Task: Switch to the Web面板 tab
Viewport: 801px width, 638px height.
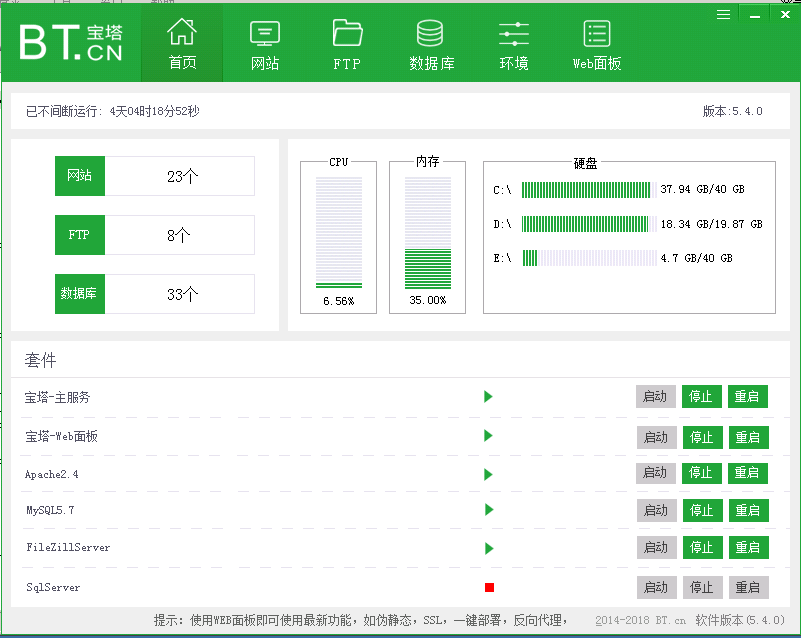Action: pos(597,44)
